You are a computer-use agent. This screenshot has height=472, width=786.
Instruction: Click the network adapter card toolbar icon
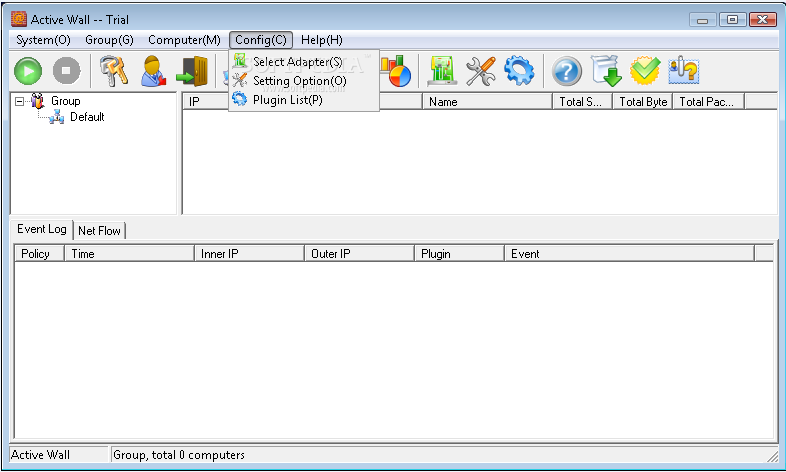(442, 71)
